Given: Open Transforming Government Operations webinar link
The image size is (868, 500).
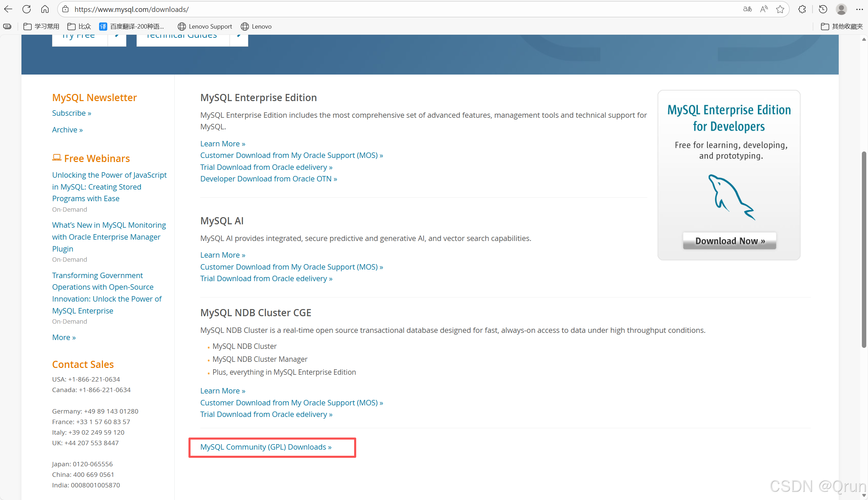Looking at the screenshot, I should 107,293.
